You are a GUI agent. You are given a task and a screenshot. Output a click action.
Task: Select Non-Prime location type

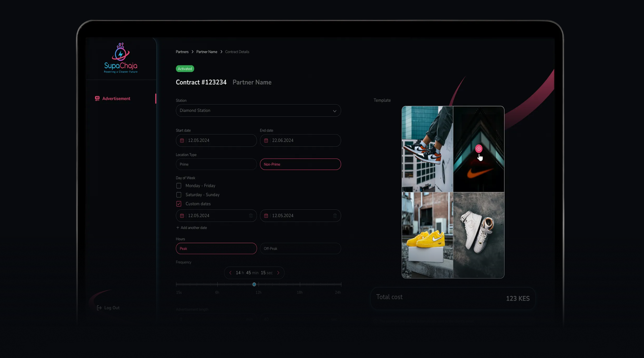(x=300, y=164)
